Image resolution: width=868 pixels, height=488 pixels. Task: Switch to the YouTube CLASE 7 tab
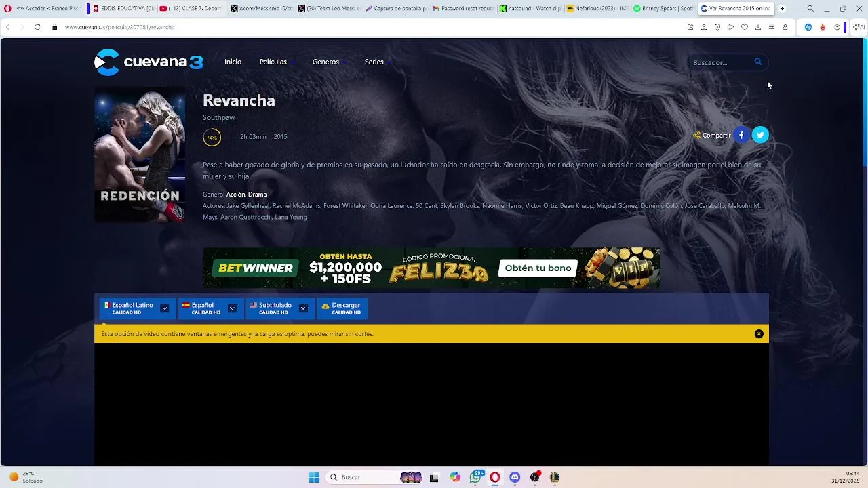pyautogui.click(x=191, y=9)
